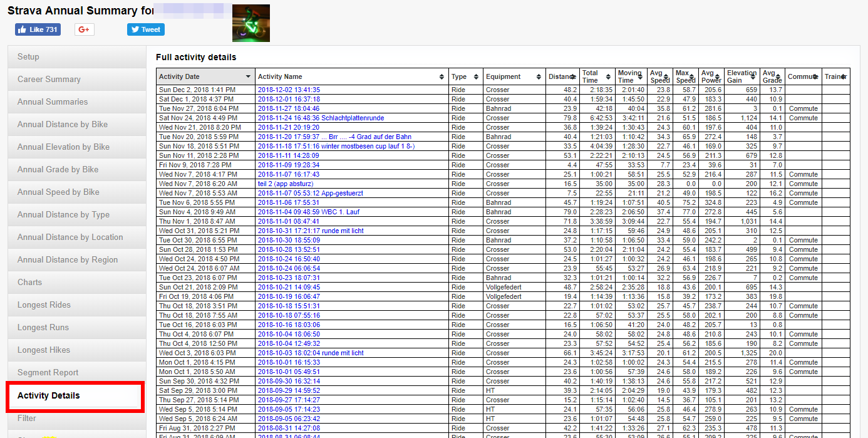The height and width of the screenshot is (438, 868).
Task: Click 'Bahnrad' in the Nov 6 row
Action: click(x=499, y=202)
